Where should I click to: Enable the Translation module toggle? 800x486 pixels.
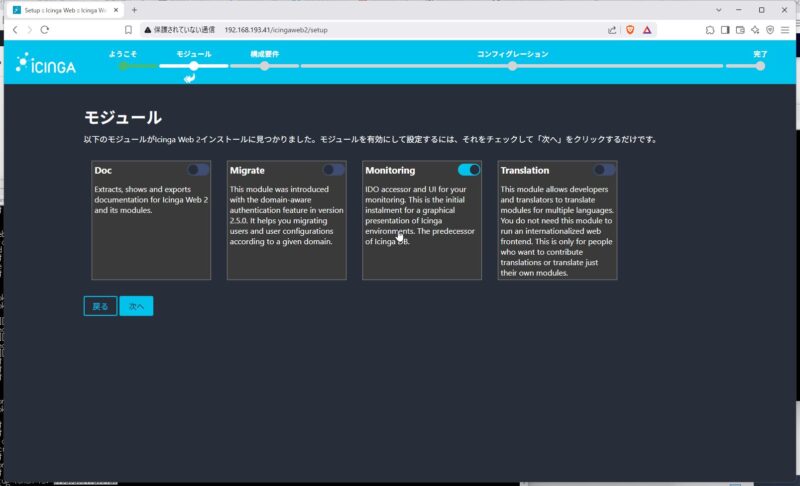coord(605,170)
